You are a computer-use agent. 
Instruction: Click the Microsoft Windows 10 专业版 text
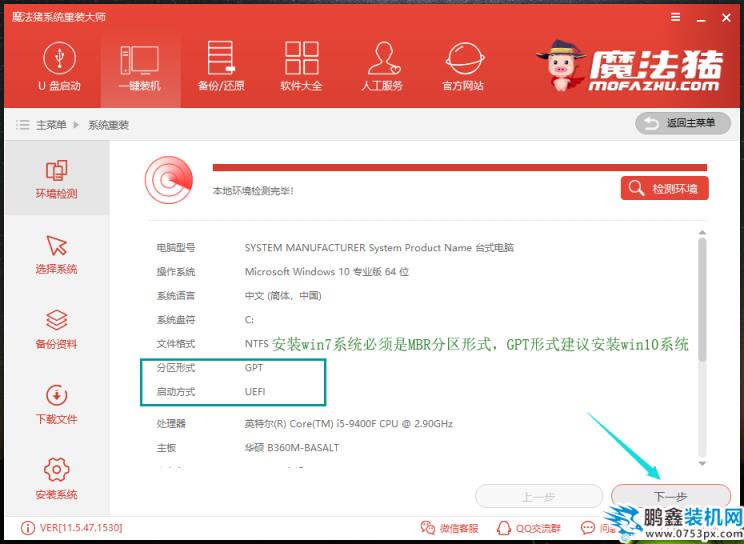(326, 272)
